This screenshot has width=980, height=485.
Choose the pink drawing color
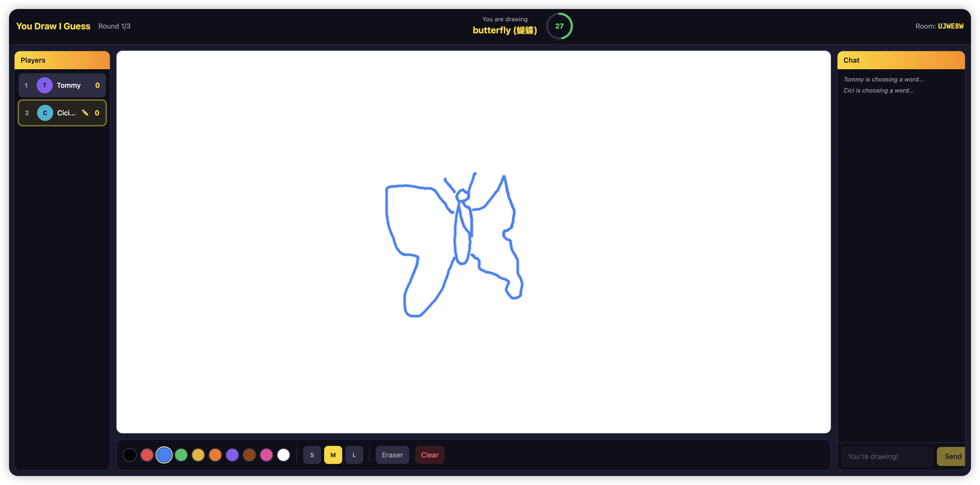click(x=267, y=455)
